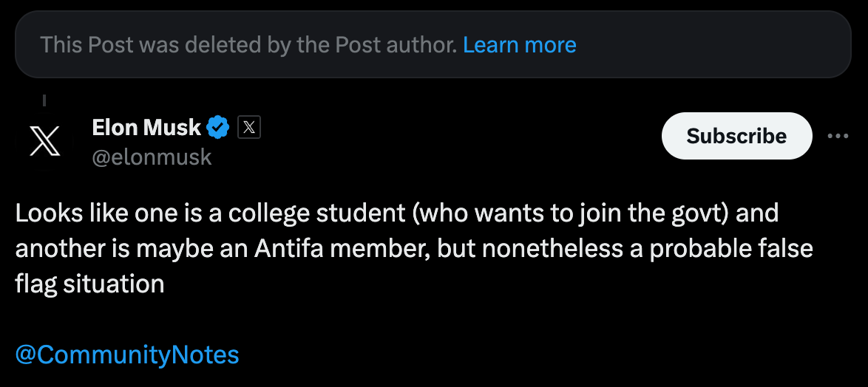This screenshot has height=387, width=868.
Task: Click the words 'probable false' in post
Action: 731,249
